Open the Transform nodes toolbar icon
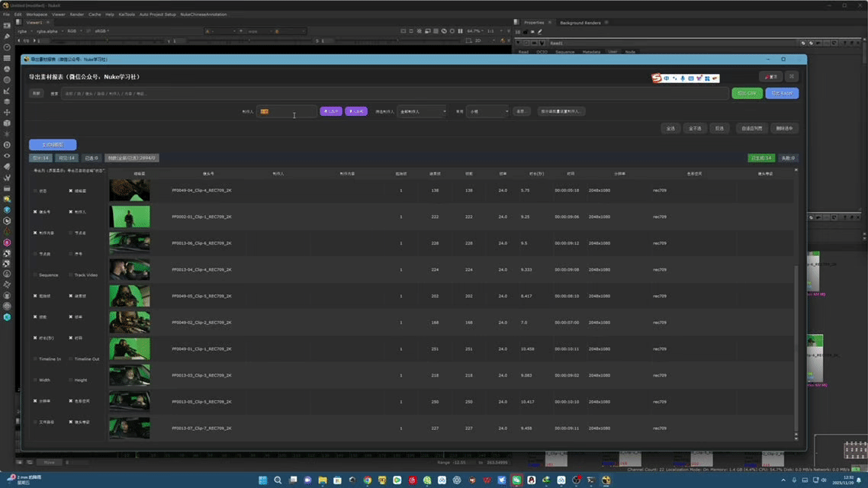 [x=7, y=112]
